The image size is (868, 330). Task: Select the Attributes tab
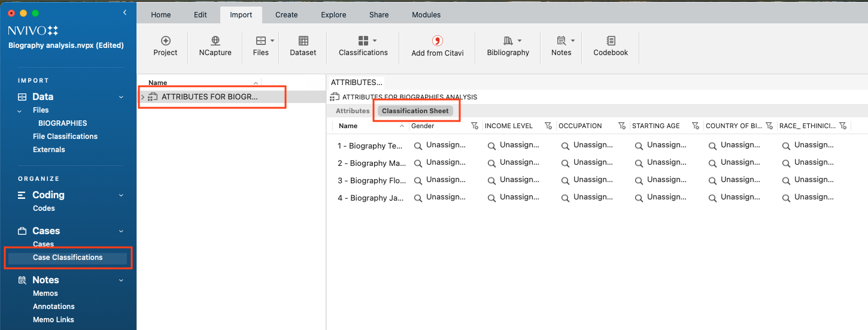coord(353,111)
